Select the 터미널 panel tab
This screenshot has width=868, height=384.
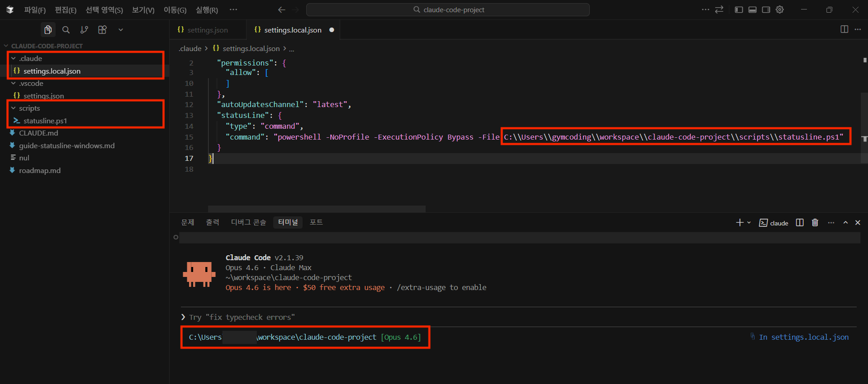tap(288, 222)
